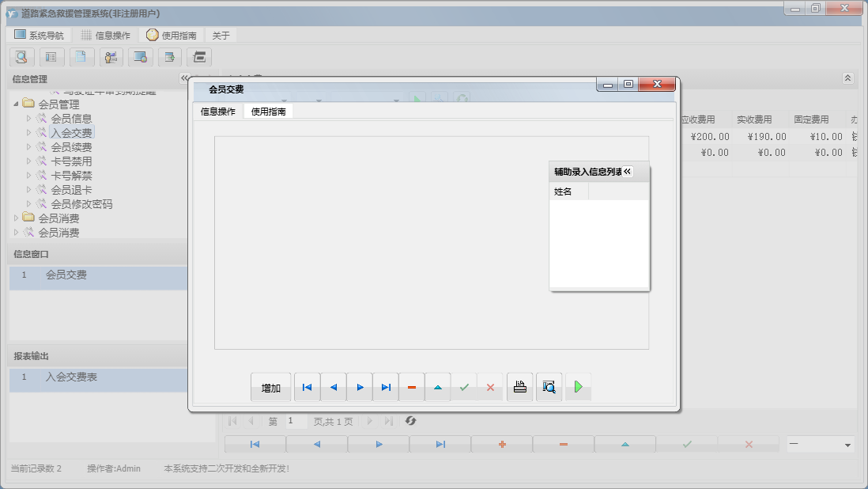Click the printer icon in 会员交费 dialog

pos(519,387)
